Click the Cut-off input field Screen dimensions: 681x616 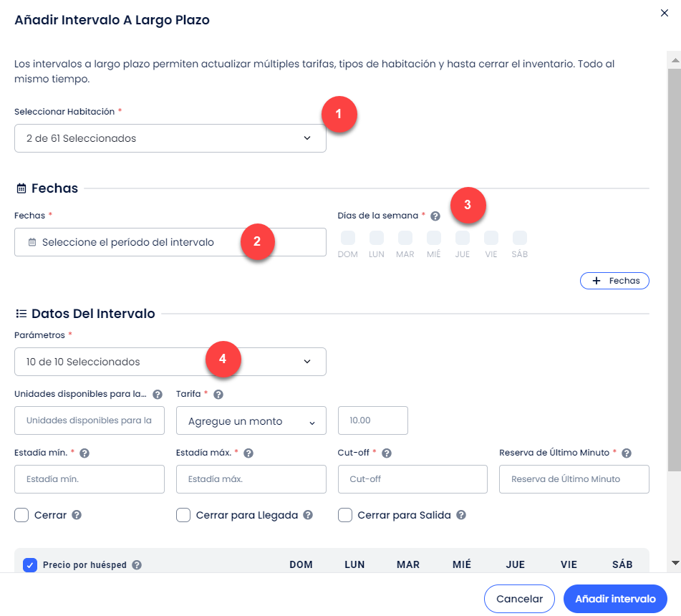[x=412, y=479]
